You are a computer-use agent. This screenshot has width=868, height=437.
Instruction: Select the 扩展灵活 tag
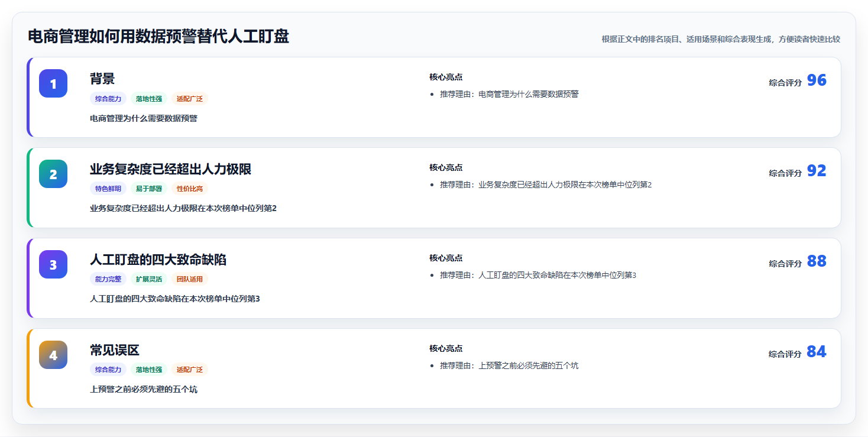click(149, 279)
